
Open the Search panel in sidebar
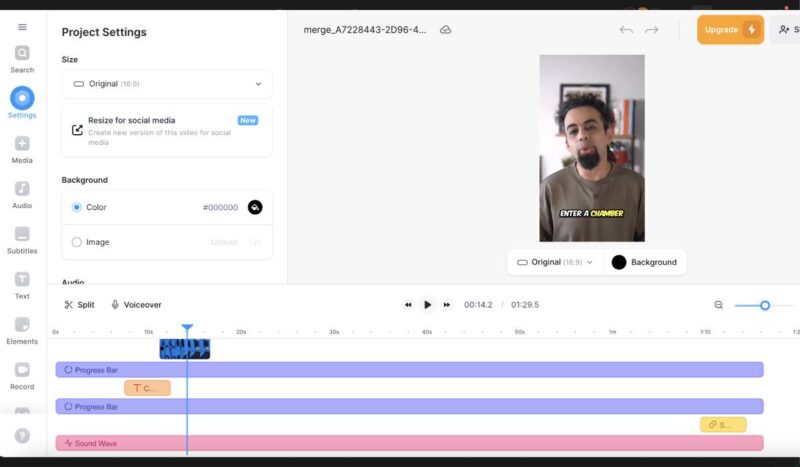click(x=22, y=59)
